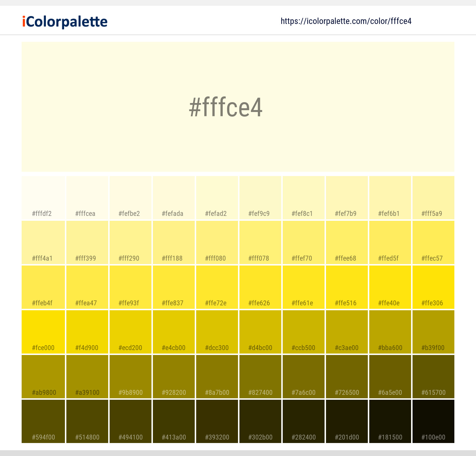Select the #b39f00 swatch
Screen dimensions: 476x456
point(433,332)
